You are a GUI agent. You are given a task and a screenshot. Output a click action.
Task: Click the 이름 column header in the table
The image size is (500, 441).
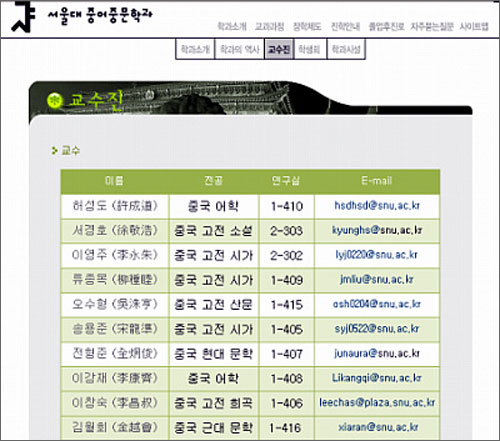(x=115, y=181)
